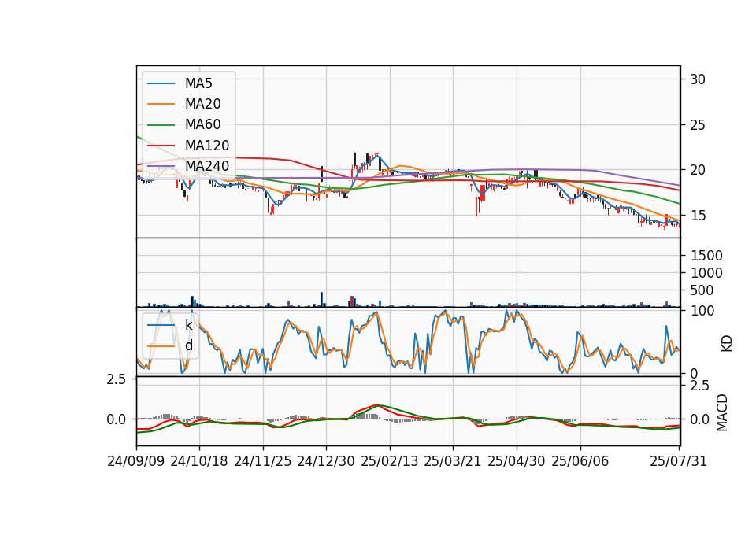Click the price axis value 20
756x543 pixels.
pyautogui.click(x=698, y=170)
